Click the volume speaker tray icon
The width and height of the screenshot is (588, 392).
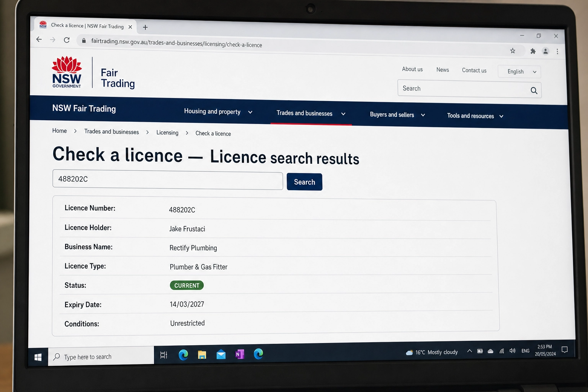coord(513,351)
